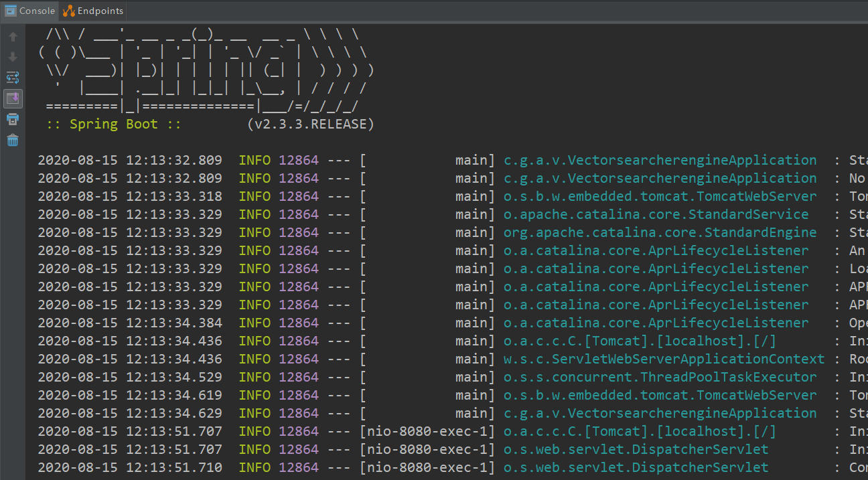This screenshot has height=480, width=868.
Task: Click TomcatWebServer logger on the 12:13:33.318 row
Action: coord(660,196)
